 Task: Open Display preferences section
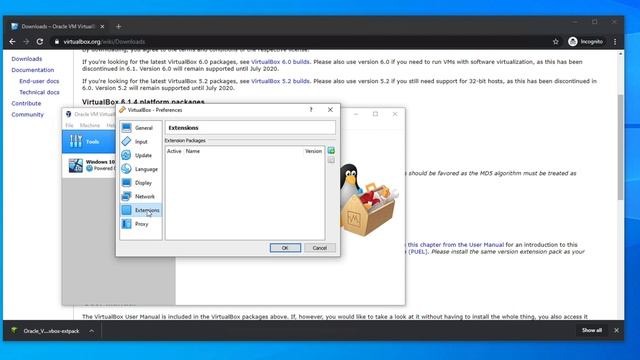point(141,183)
